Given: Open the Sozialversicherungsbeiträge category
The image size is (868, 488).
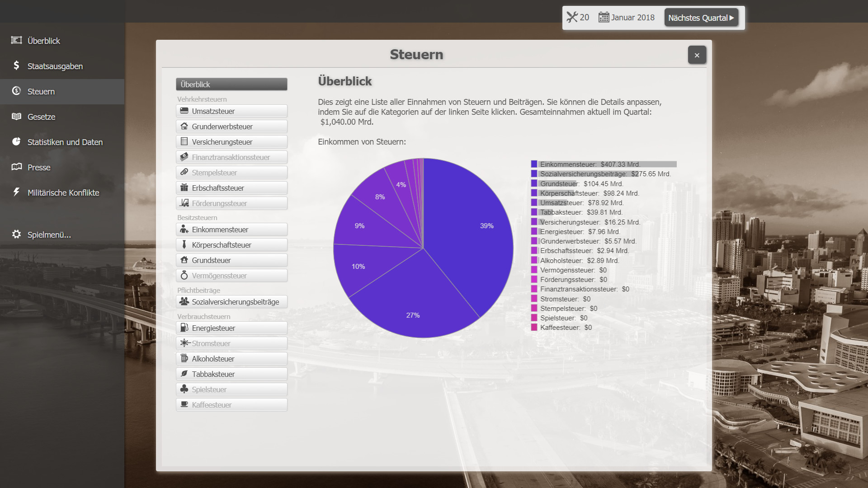Looking at the screenshot, I should pos(231,302).
